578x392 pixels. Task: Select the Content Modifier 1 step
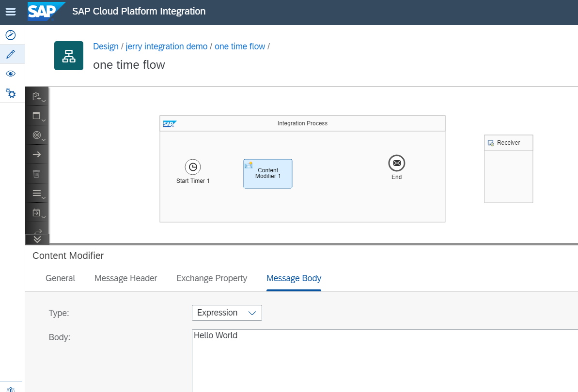pos(268,174)
